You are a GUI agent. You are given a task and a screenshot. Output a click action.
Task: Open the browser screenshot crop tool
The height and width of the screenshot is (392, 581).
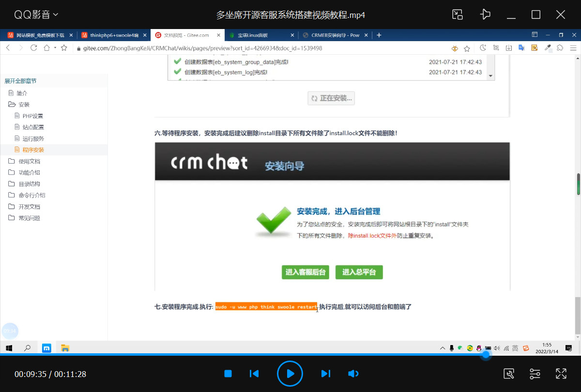(x=496, y=48)
